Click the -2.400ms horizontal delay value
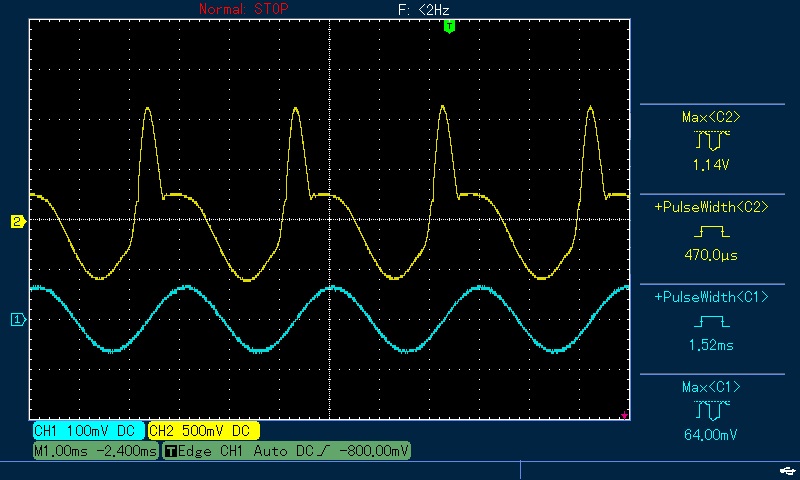Image resolution: width=800 pixels, height=480 pixels. 126,451
